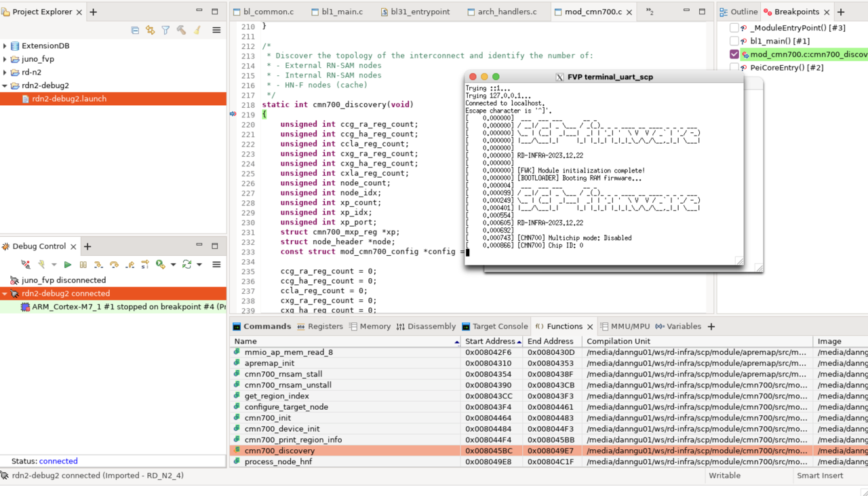Viewport: 868px width, 496px height.
Task: Enable the bl1_main() breakpoint checkbox
Action: click(734, 41)
